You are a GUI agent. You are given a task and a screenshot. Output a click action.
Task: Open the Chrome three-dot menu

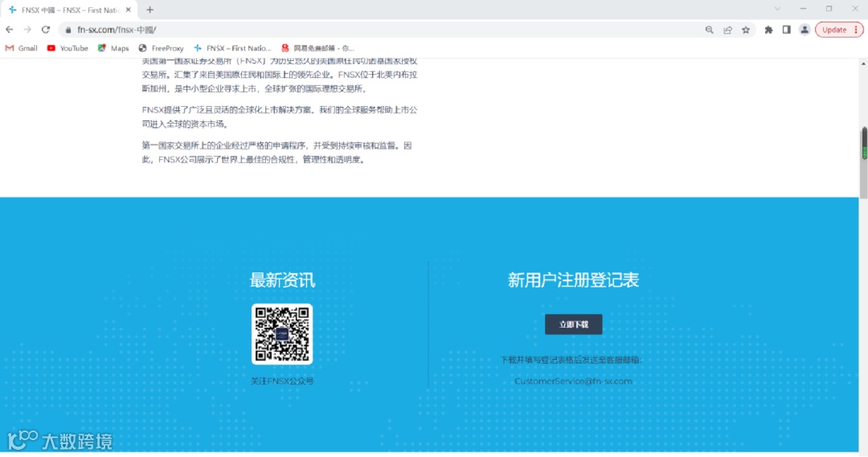click(857, 30)
